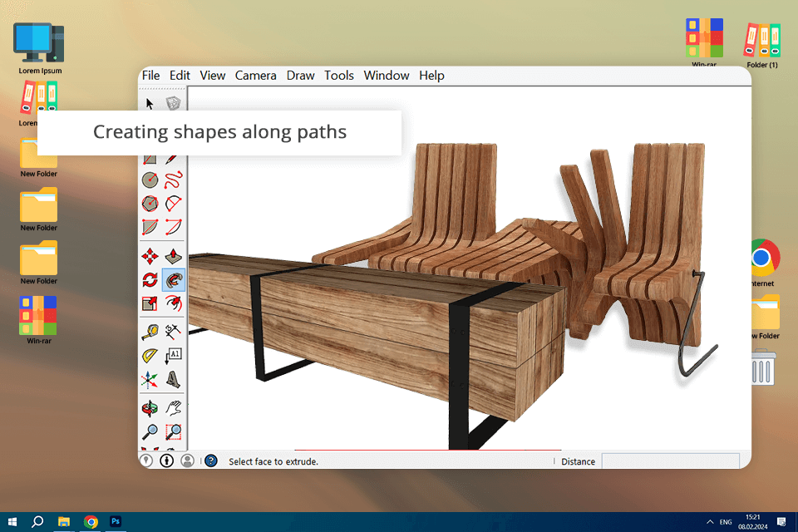The width and height of the screenshot is (798, 532).
Task: Choose the Axes tool
Action: 150,379
